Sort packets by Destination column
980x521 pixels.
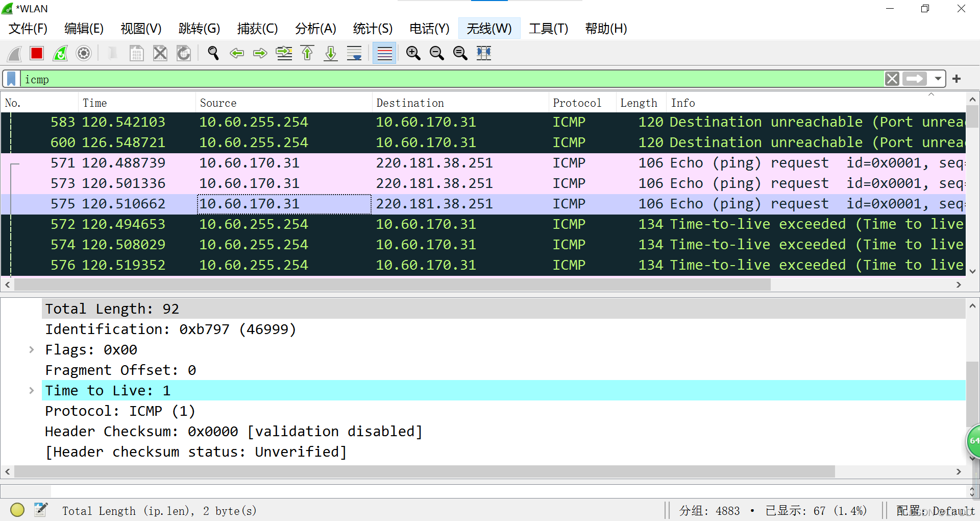[x=460, y=103]
